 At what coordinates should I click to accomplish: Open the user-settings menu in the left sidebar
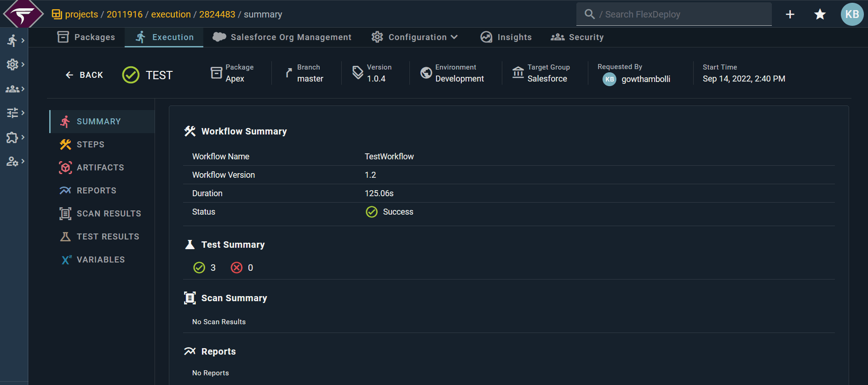pyautogui.click(x=15, y=161)
